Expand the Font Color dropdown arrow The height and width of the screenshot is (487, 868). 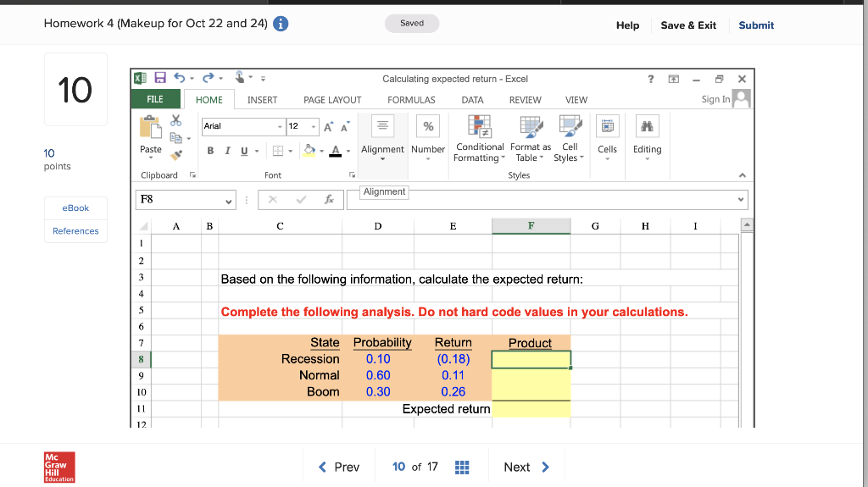coord(348,151)
